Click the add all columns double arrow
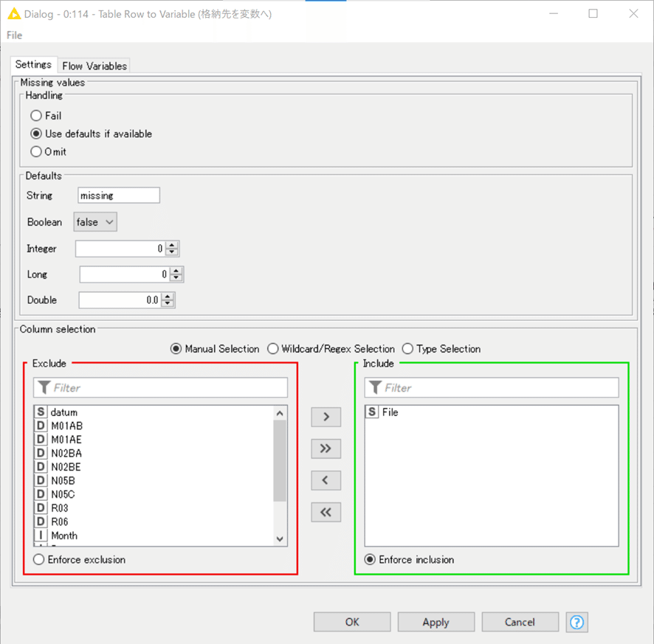Screen dimensions: 654x644 click(x=326, y=449)
